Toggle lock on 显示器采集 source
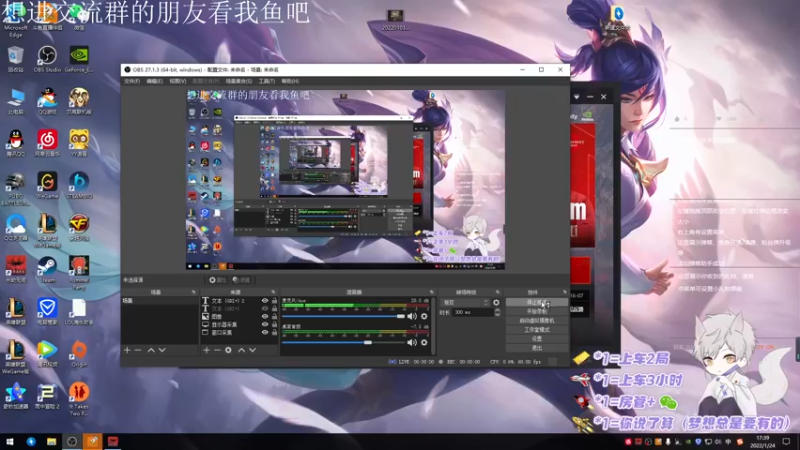The height and width of the screenshot is (450, 800). point(274,324)
